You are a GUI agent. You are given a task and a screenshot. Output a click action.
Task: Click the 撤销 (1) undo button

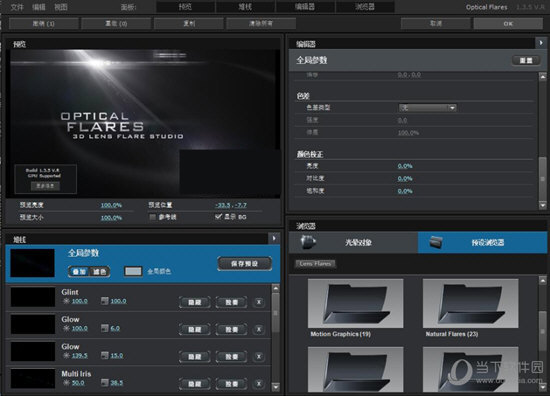[x=43, y=24]
